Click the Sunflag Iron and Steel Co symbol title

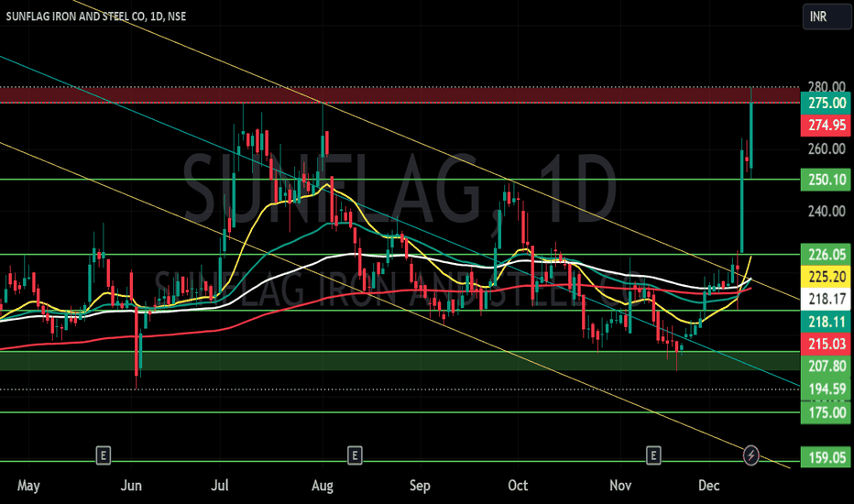(96, 16)
